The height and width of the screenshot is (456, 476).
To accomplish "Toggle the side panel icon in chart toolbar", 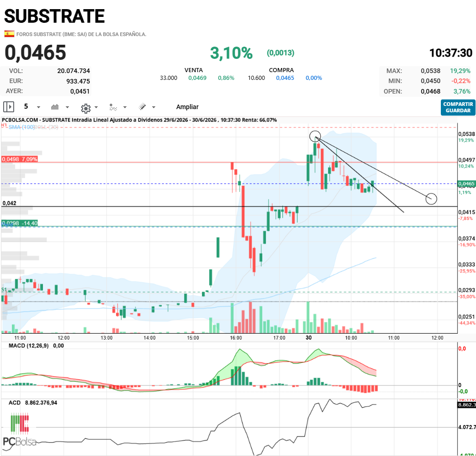I will (9, 107).
